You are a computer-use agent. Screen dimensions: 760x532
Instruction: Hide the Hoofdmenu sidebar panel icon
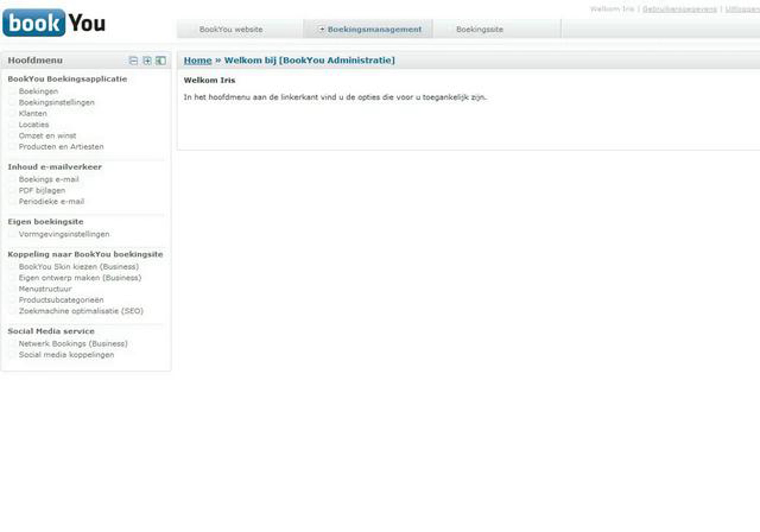pos(161,60)
